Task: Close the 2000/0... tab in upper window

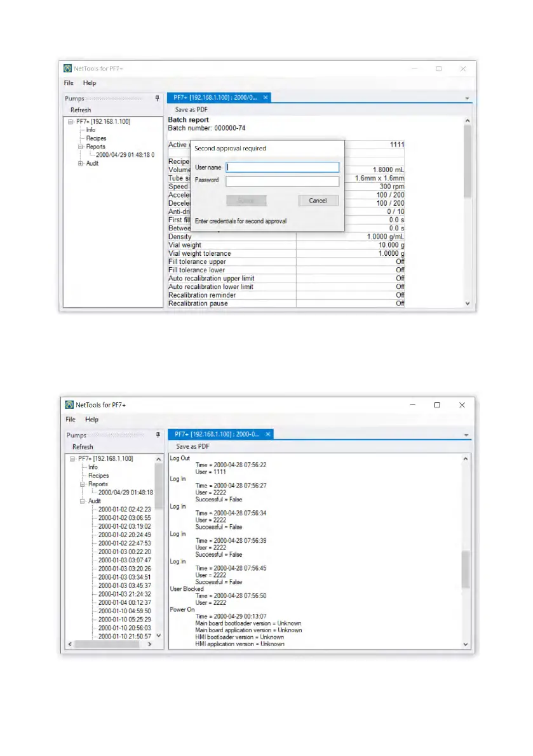Action: pyautogui.click(x=266, y=97)
